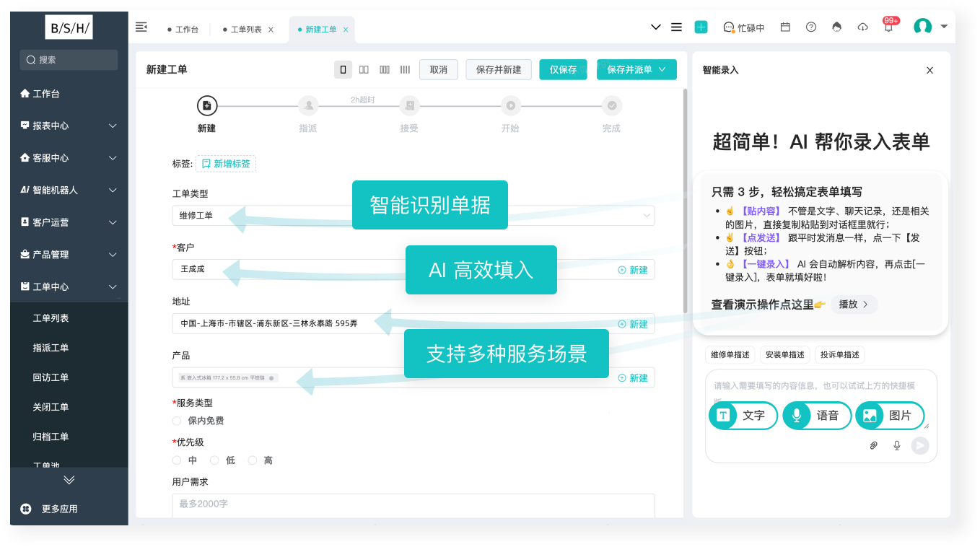Select priority 高 radio button
Viewport: 980px width, 547px height.
253,460
